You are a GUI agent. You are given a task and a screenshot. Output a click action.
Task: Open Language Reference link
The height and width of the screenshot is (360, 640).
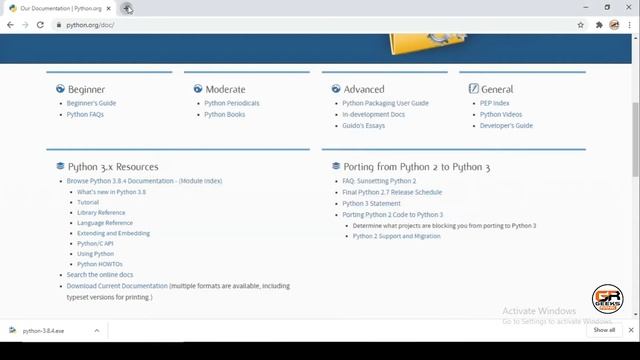pos(105,223)
